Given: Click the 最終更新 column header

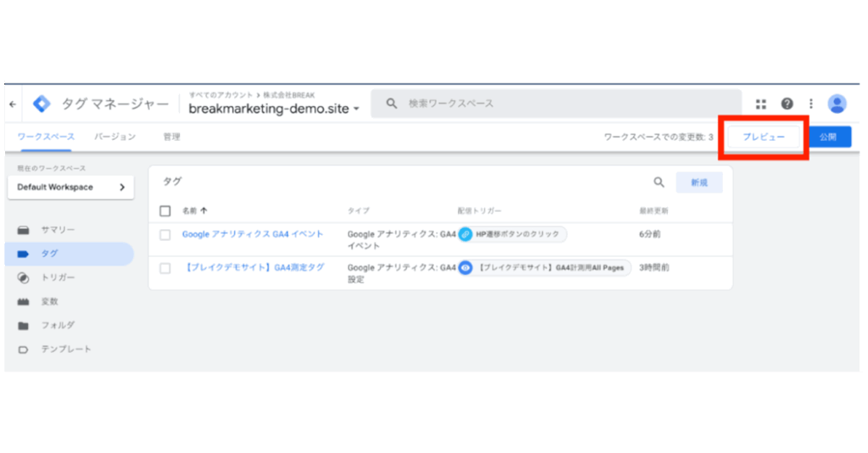Looking at the screenshot, I should tap(654, 211).
